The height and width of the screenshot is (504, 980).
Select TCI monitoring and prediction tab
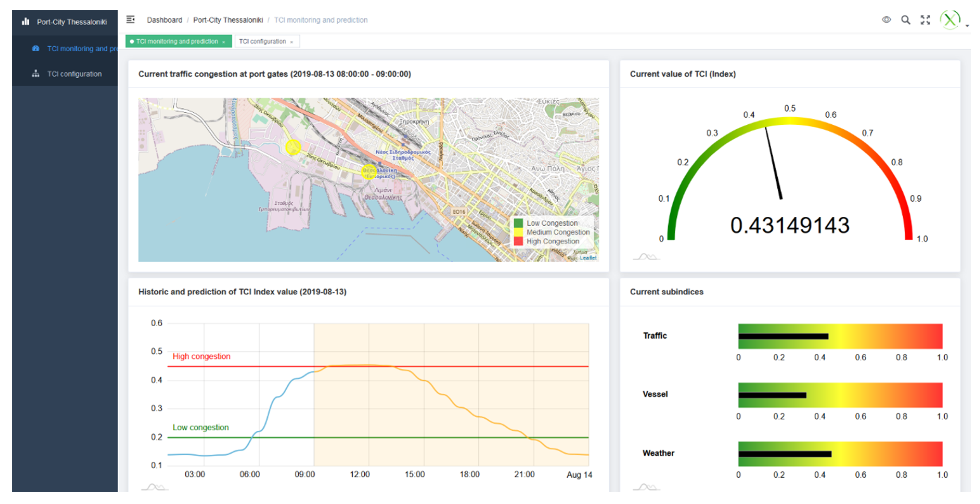coord(177,41)
